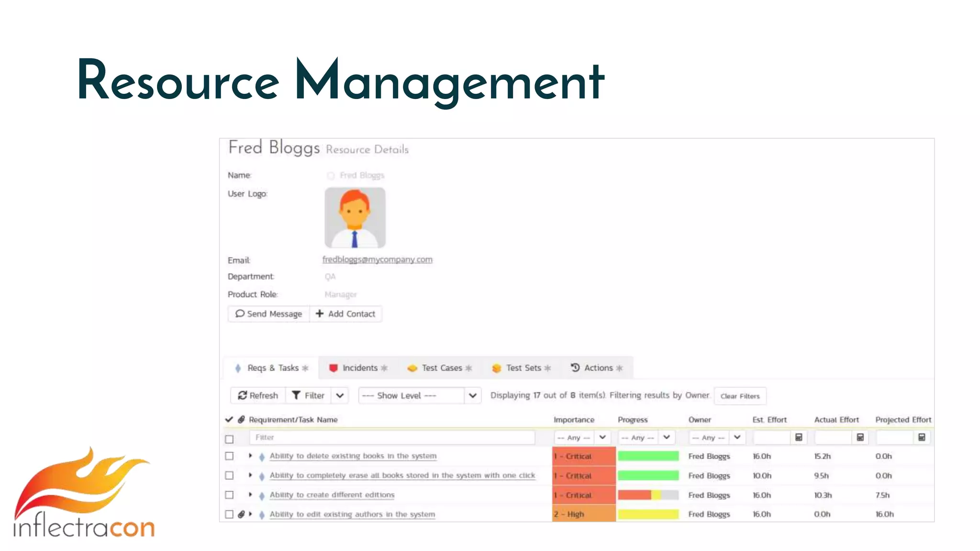Image resolution: width=980 pixels, height=551 pixels.
Task: Check the 'create different editions' row checkbox
Action: pyautogui.click(x=230, y=495)
